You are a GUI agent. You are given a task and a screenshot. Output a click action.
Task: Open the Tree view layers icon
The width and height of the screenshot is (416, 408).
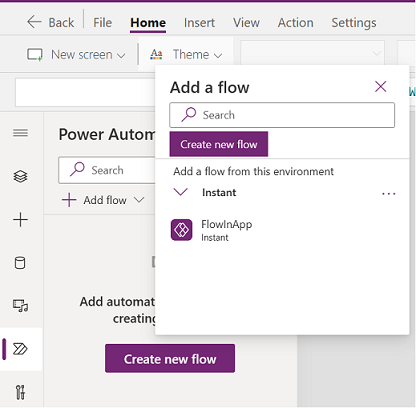20,176
